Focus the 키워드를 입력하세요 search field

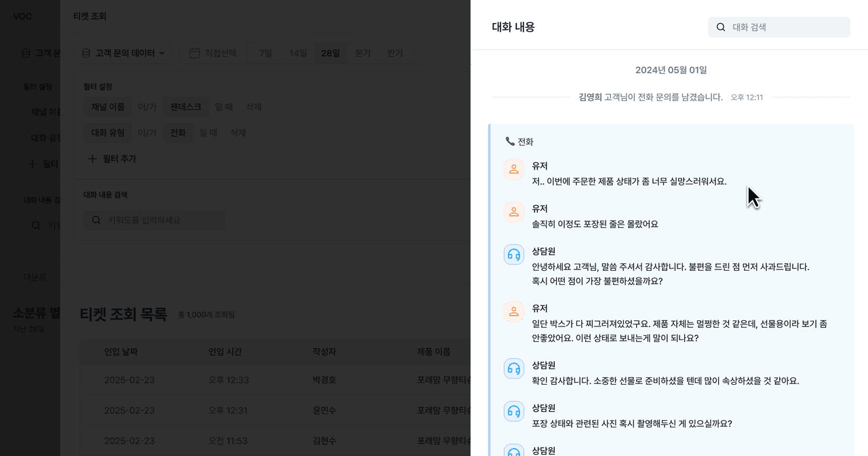coord(155,220)
